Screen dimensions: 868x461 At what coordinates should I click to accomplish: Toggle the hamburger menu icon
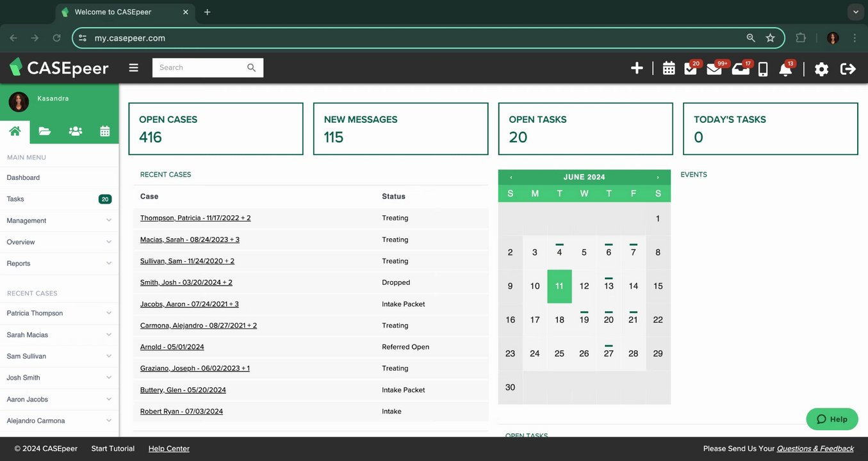click(133, 67)
